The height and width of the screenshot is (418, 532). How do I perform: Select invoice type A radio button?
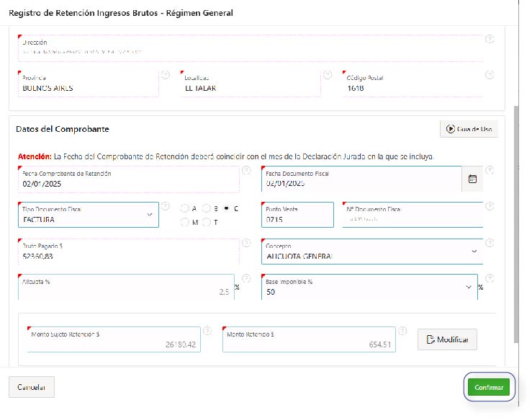[x=184, y=208]
